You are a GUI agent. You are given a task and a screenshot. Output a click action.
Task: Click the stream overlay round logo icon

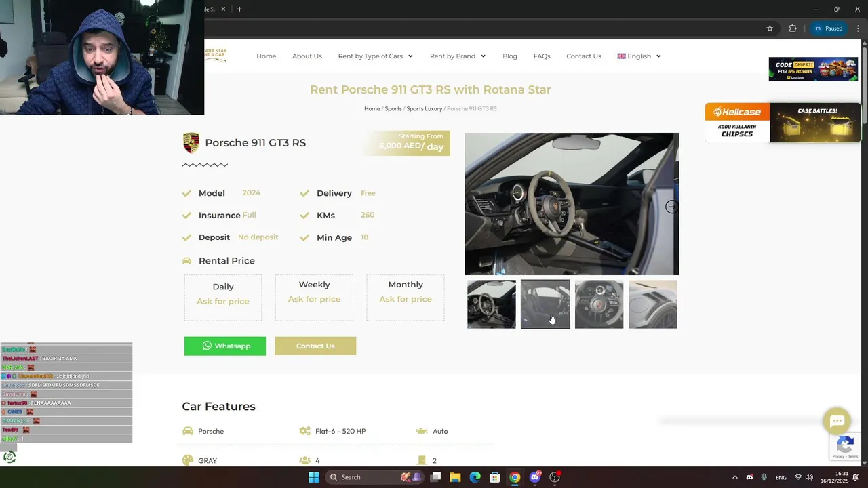pyautogui.click(x=9, y=457)
